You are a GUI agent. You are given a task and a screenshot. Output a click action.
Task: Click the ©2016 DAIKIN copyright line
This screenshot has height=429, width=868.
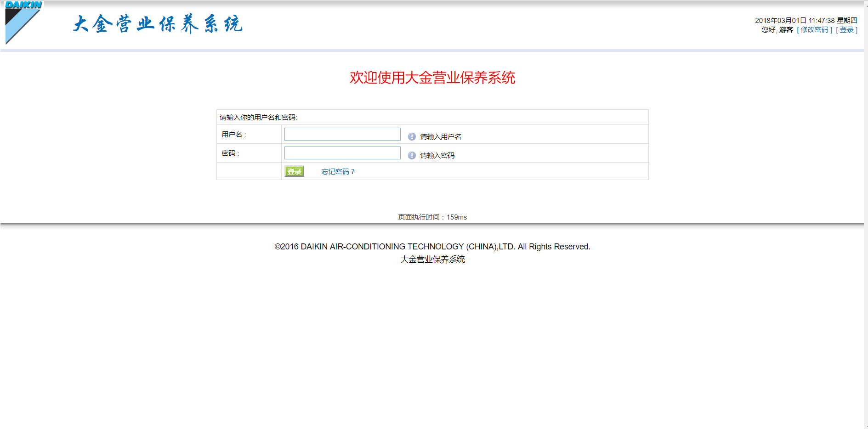coord(432,247)
